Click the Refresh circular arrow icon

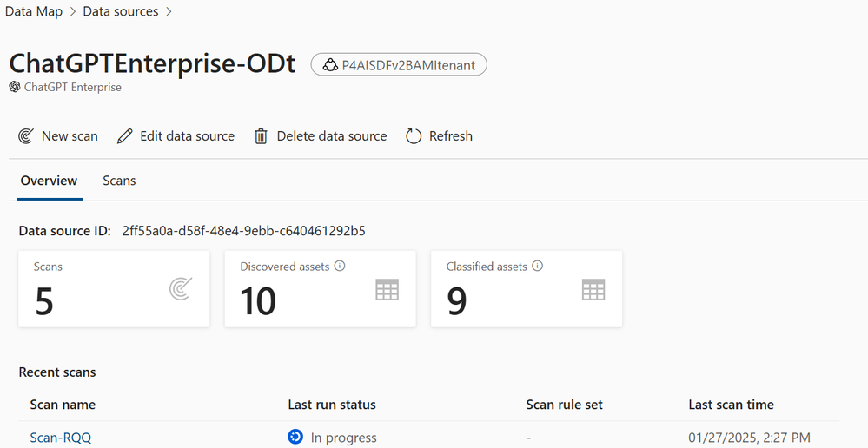414,136
